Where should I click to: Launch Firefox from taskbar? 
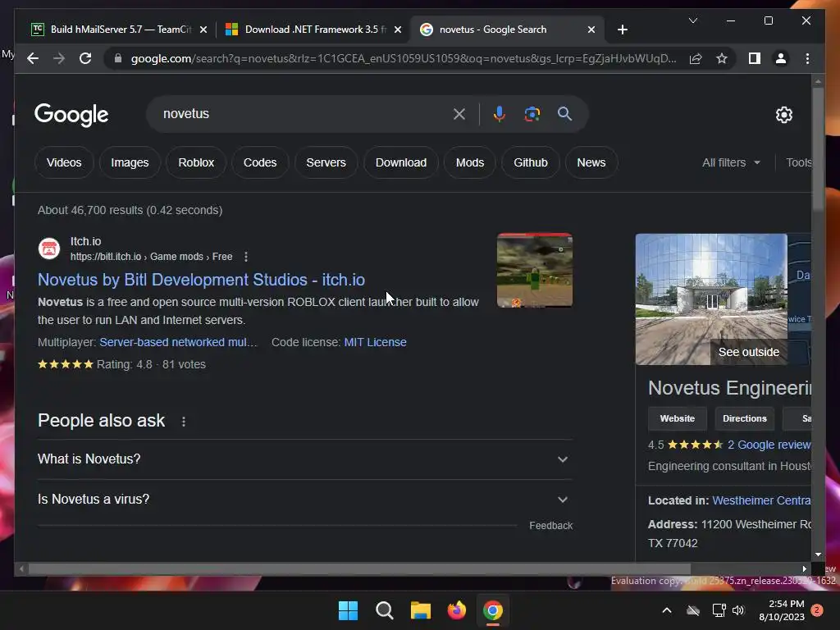[x=456, y=610]
